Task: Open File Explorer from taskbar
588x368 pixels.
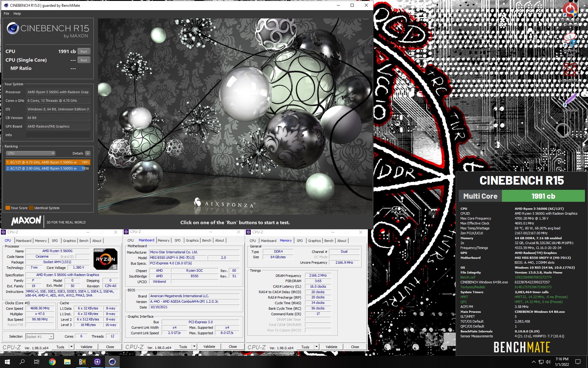Action: tap(67, 362)
